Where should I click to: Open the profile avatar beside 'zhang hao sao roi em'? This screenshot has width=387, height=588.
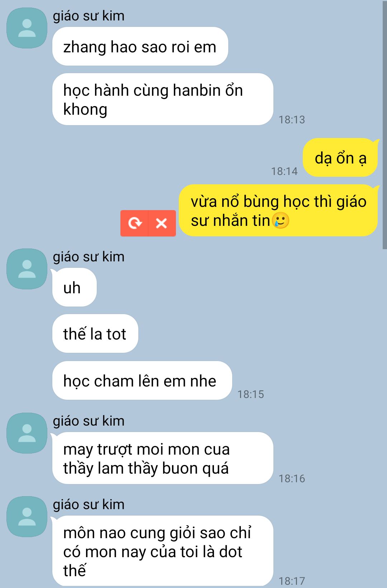(x=27, y=28)
